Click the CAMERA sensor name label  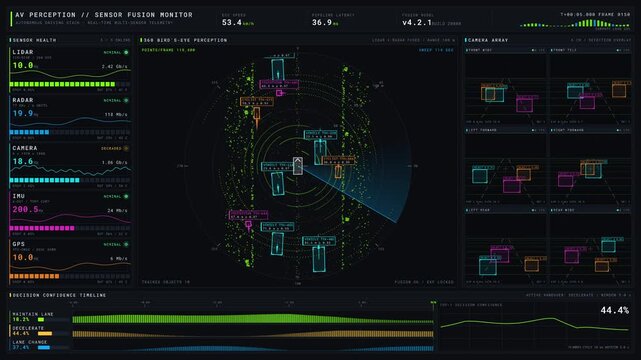pos(25,148)
